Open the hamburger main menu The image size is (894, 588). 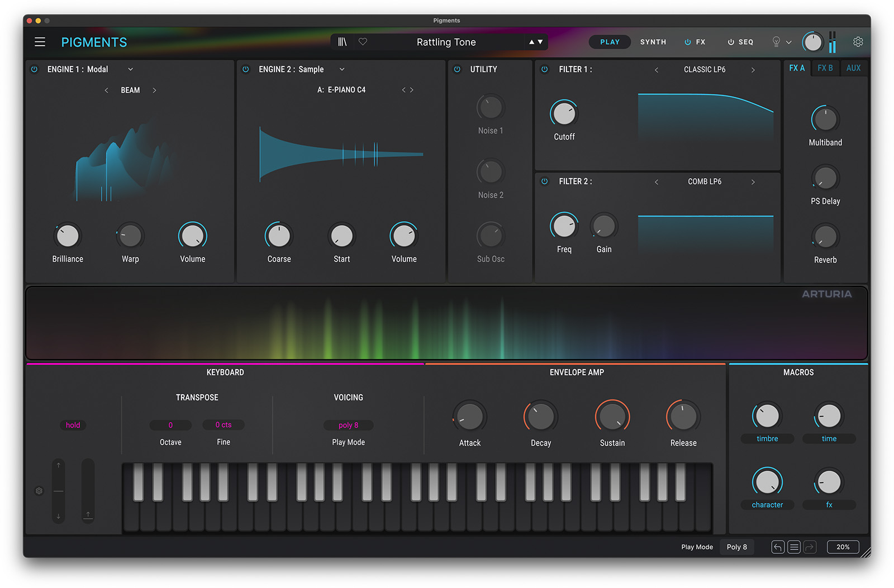(x=40, y=42)
